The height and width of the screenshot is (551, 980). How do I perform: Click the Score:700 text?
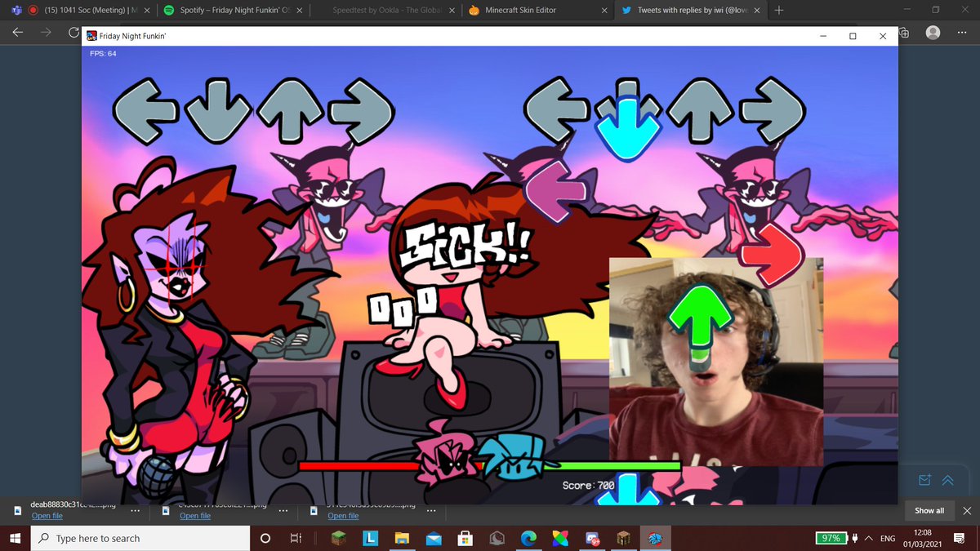pyautogui.click(x=588, y=486)
